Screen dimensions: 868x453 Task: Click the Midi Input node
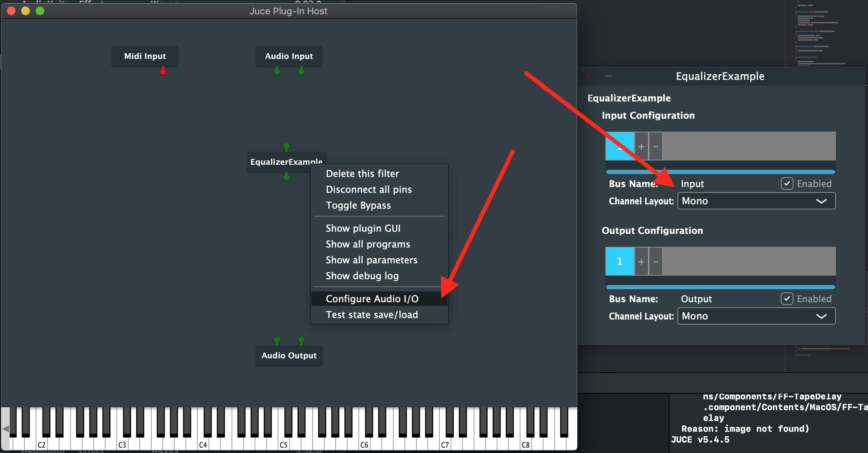(145, 56)
